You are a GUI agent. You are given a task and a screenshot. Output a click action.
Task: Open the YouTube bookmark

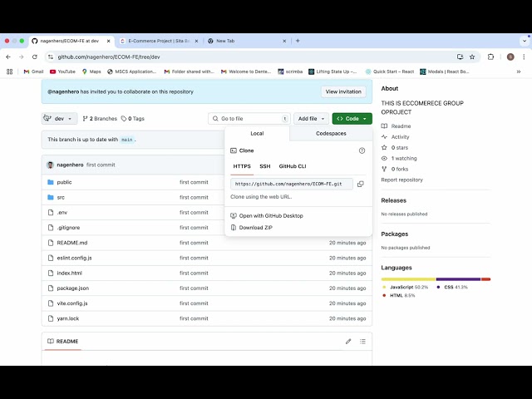tap(62, 71)
